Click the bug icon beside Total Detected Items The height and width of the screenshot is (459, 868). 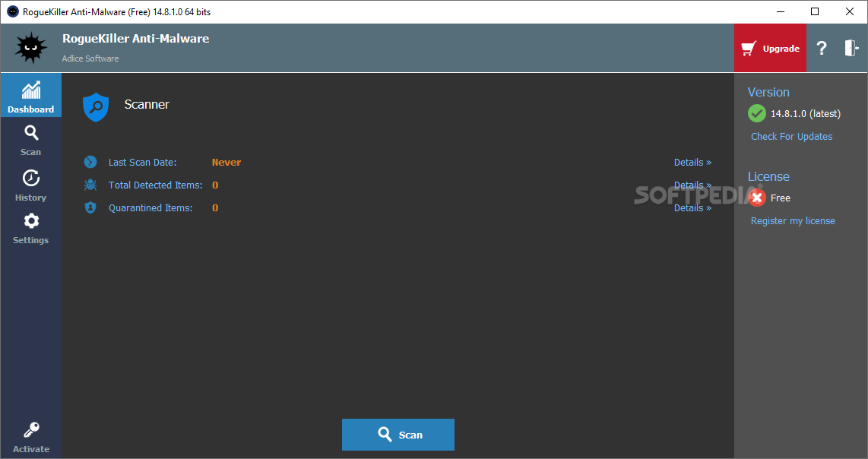pyautogui.click(x=90, y=185)
